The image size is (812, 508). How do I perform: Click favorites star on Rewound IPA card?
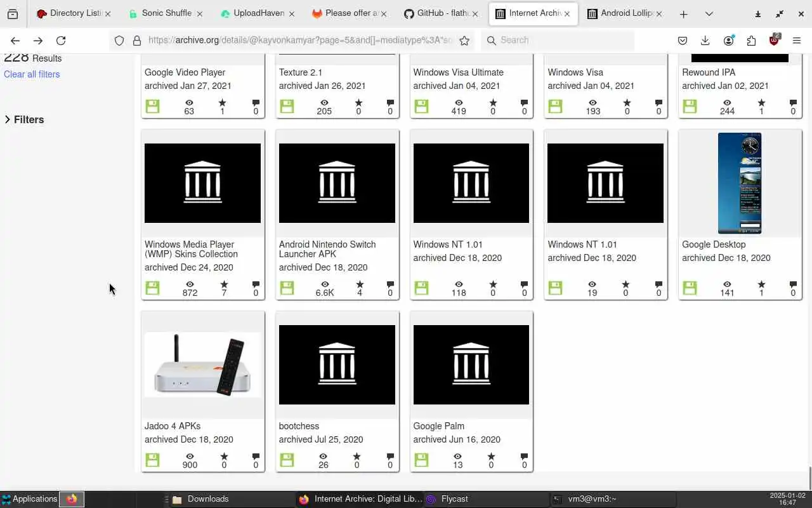point(761,102)
